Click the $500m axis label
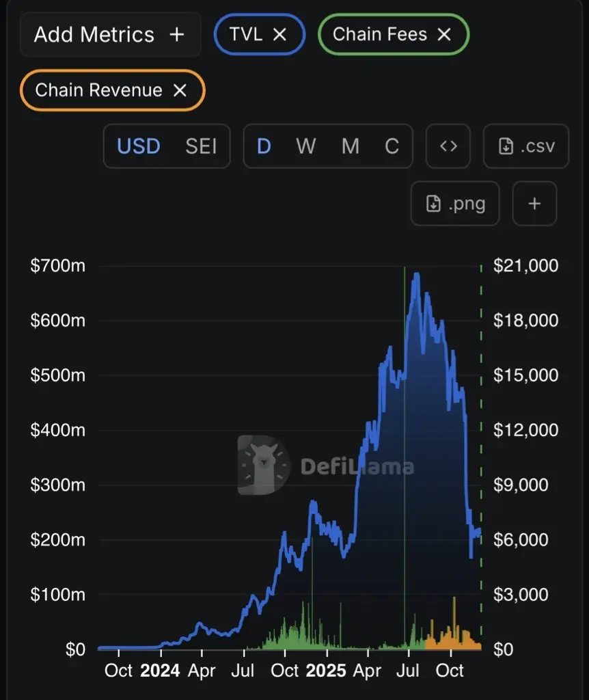This screenshot has width=589, height=700. coord(57,375)
